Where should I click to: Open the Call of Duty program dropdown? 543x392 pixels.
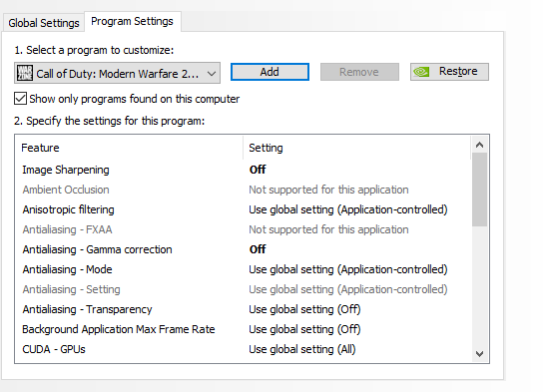click(117, 73)
